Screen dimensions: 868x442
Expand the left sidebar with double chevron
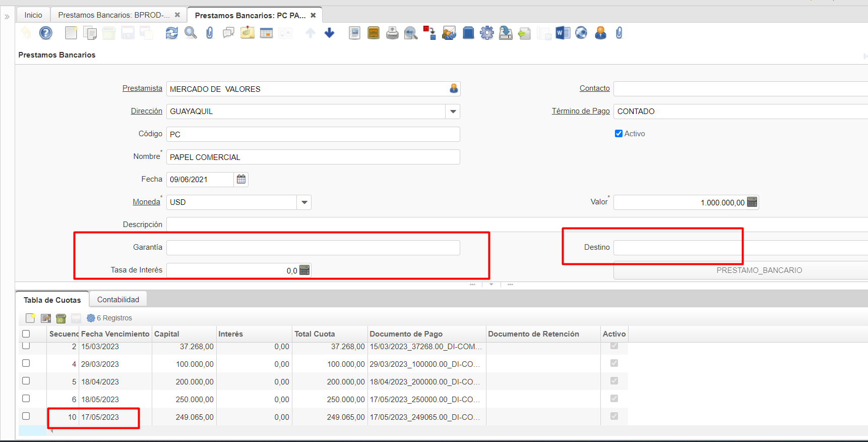[x=7, y=17]
